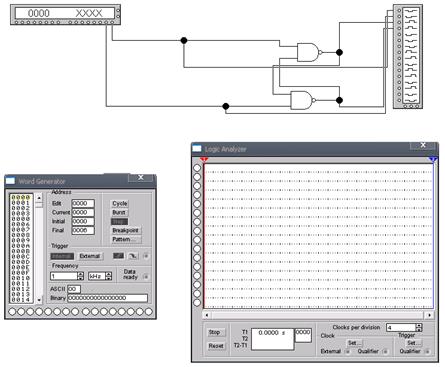Click the right arrow of waveform scrollbar
The image size is (445, 367).
pyautogui.click(x=429, y=315)
